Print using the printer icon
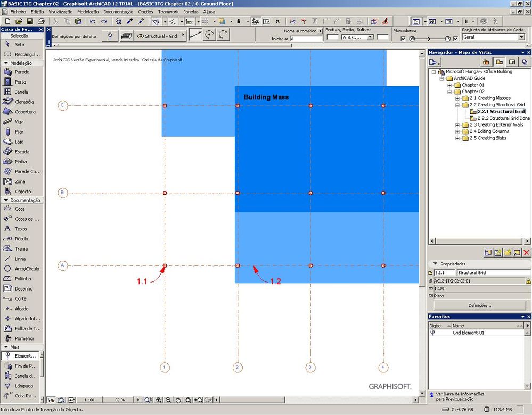Viewport: 532px width, 415px height. (x=40, y=21)
